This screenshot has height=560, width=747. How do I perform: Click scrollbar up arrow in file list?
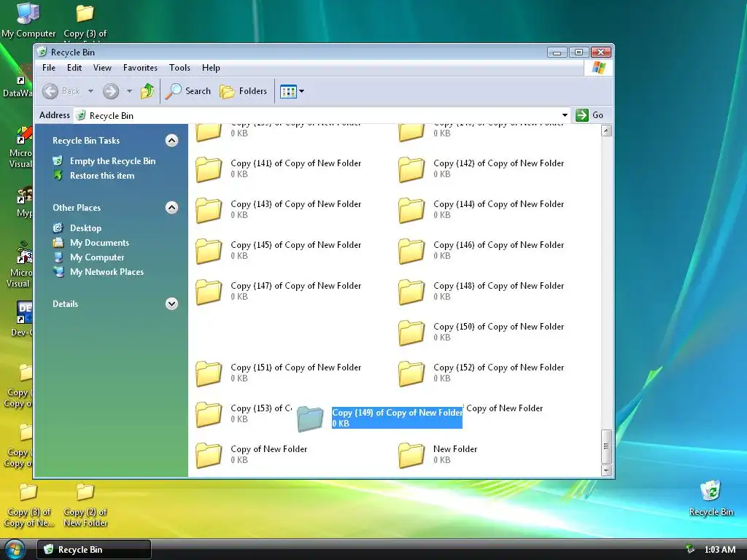click(x=606, y=131)
